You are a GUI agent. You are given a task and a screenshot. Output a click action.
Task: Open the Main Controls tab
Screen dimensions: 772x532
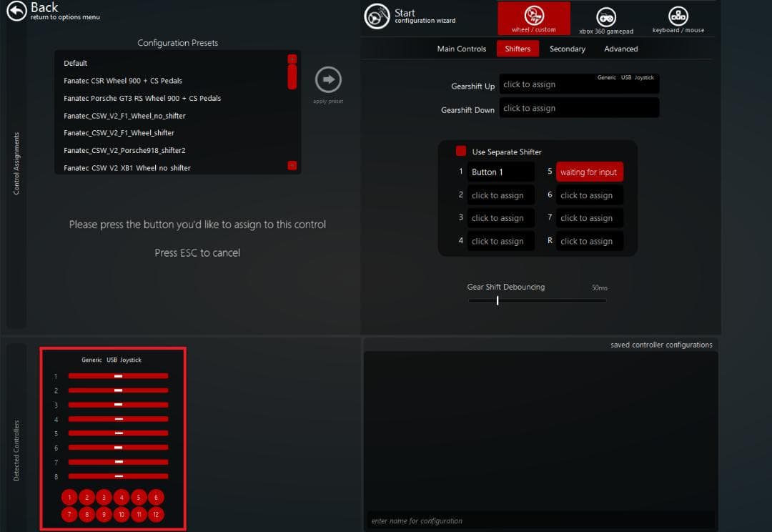[461, 49]
